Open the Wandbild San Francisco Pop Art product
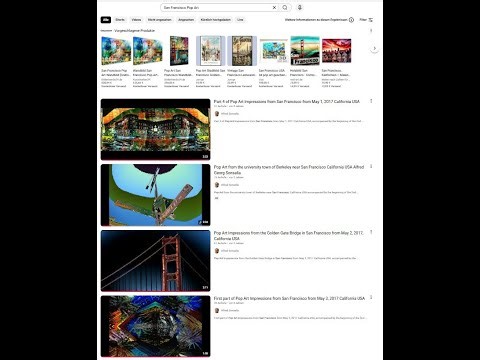Viewport: 480px width, 360px height. pyautogui.click(x=147, y=62)
